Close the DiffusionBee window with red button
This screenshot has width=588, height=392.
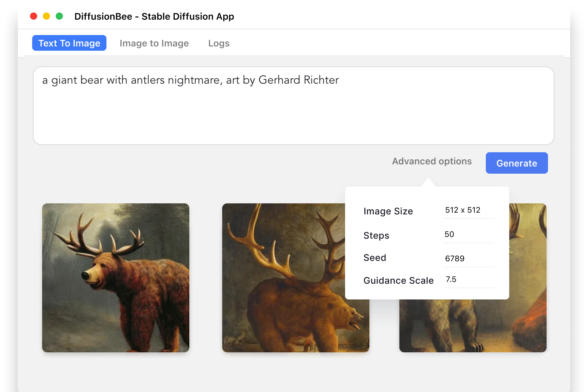tap(34, 16)
